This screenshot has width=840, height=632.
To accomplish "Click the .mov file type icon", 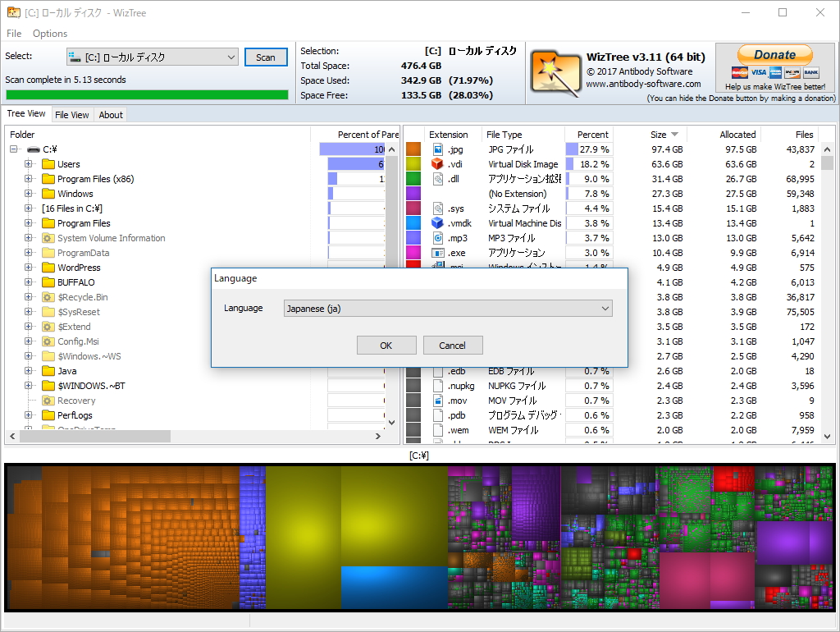I will tap(438, 401).
